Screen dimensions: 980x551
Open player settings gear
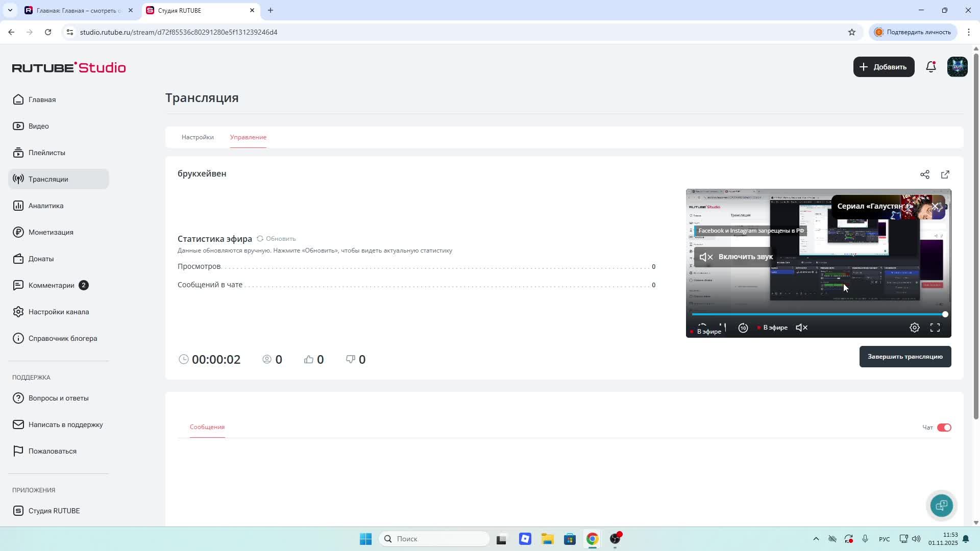click(914, 328)
